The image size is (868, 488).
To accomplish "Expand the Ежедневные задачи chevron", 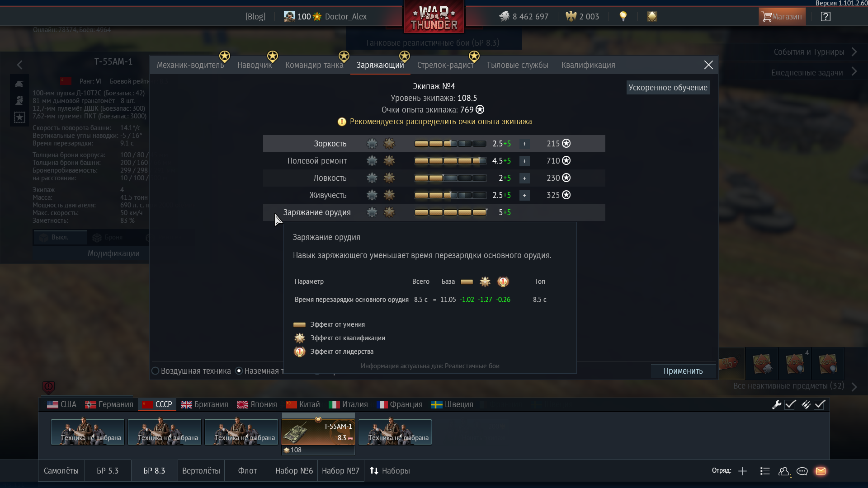I will [x=854, y=72].
